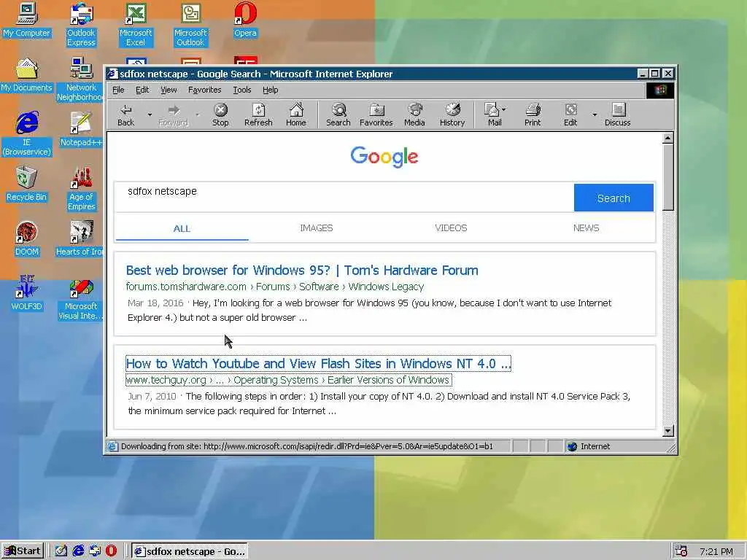747x560 pixels.
Task: Open the File menu
Action: (118, 90)
